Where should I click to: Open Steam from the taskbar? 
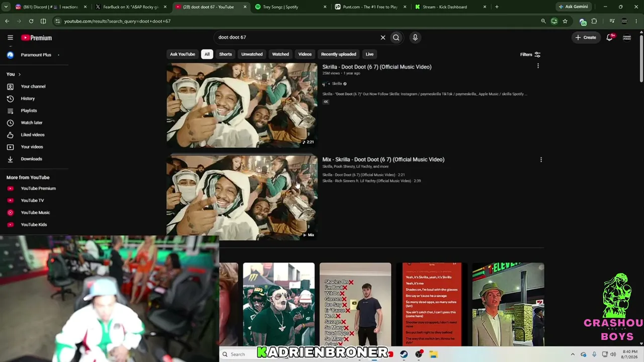404,354
